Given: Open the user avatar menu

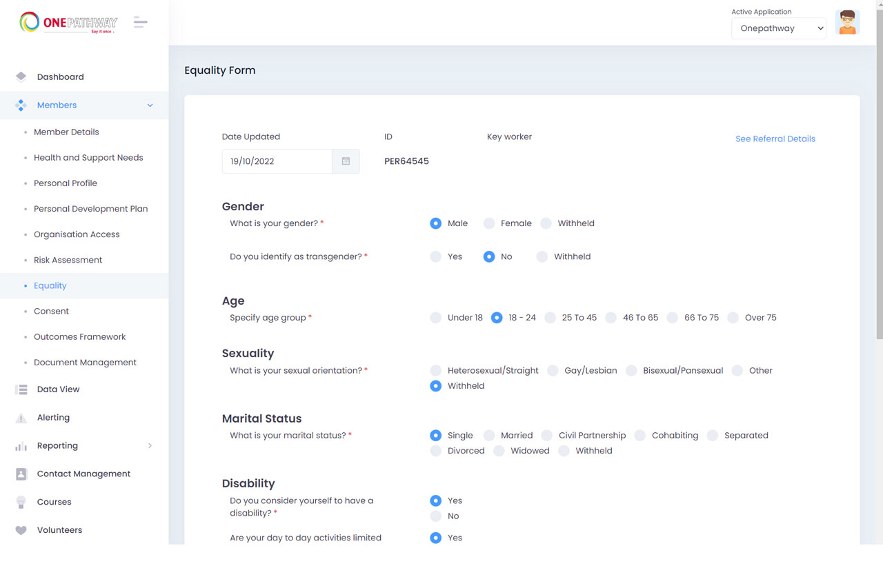Looking at the screenshot, I should (x=847, y=23).
